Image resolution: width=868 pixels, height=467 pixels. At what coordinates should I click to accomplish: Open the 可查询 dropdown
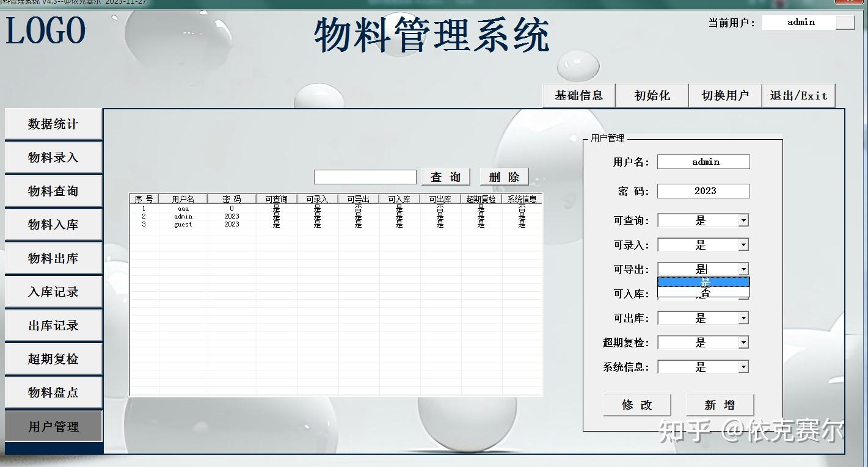point(743,220)
